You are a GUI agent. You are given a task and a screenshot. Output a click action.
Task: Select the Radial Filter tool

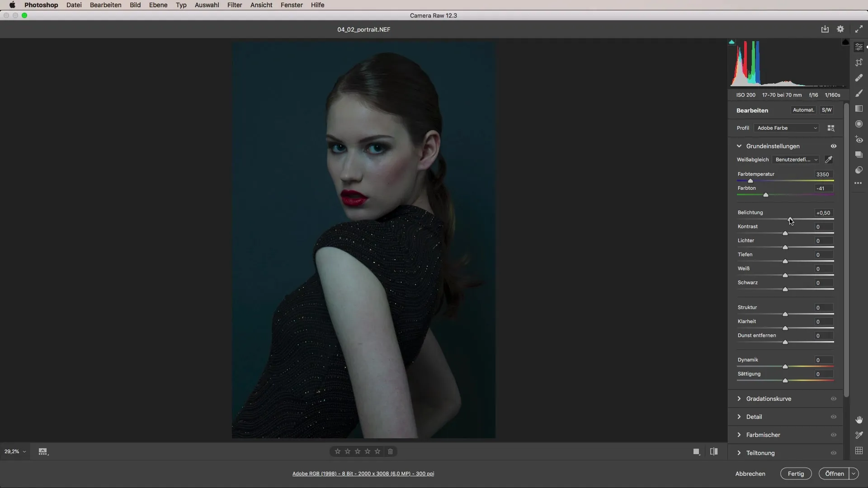(859, 124)
